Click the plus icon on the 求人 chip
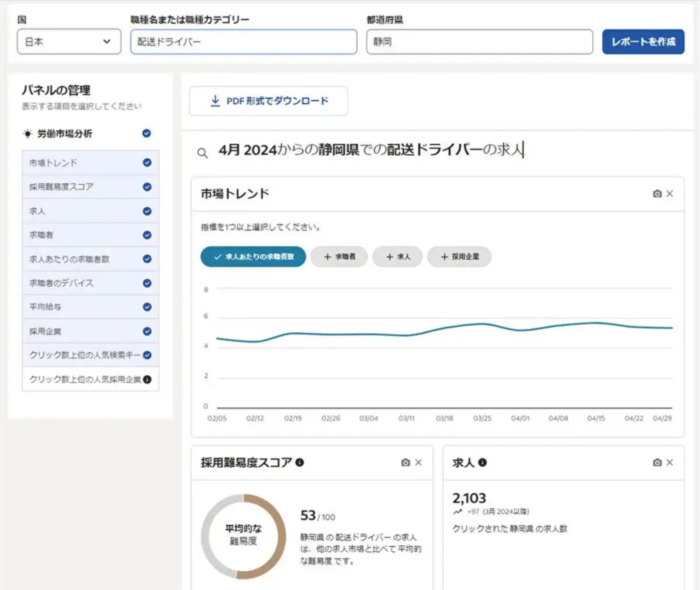 (x=390, y=257)
